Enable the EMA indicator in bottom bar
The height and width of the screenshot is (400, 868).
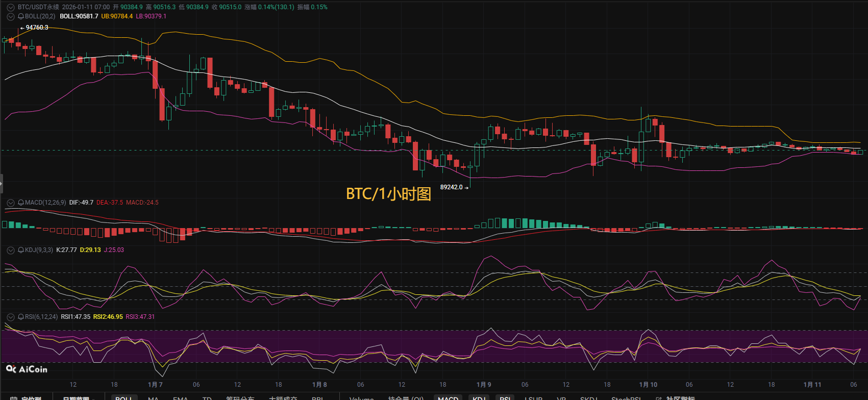[x=181, y=398]
